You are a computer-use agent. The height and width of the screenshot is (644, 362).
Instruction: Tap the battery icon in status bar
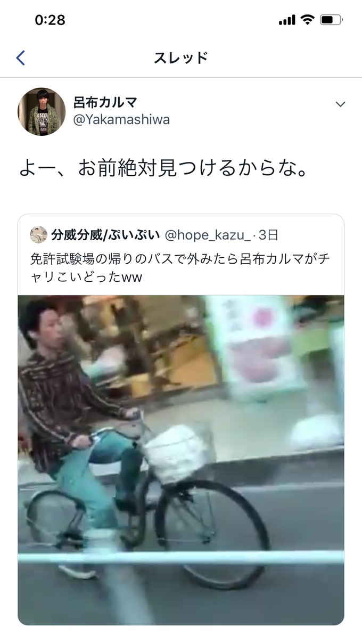[331, 20]
